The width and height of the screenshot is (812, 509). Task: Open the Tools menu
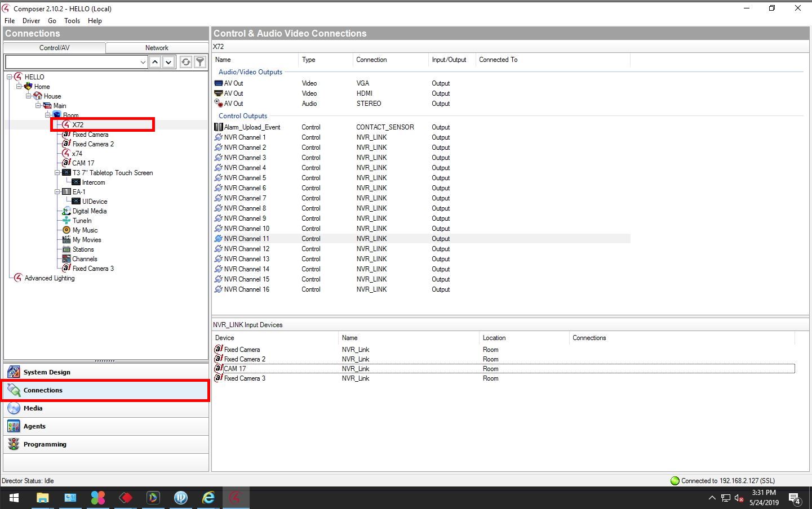click(x=72, y=21)
